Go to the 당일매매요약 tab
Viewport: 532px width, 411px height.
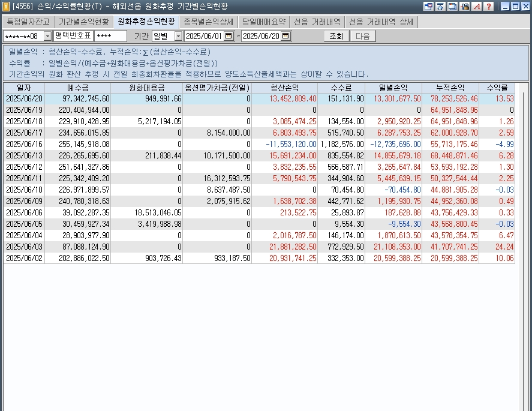point(264,22)
